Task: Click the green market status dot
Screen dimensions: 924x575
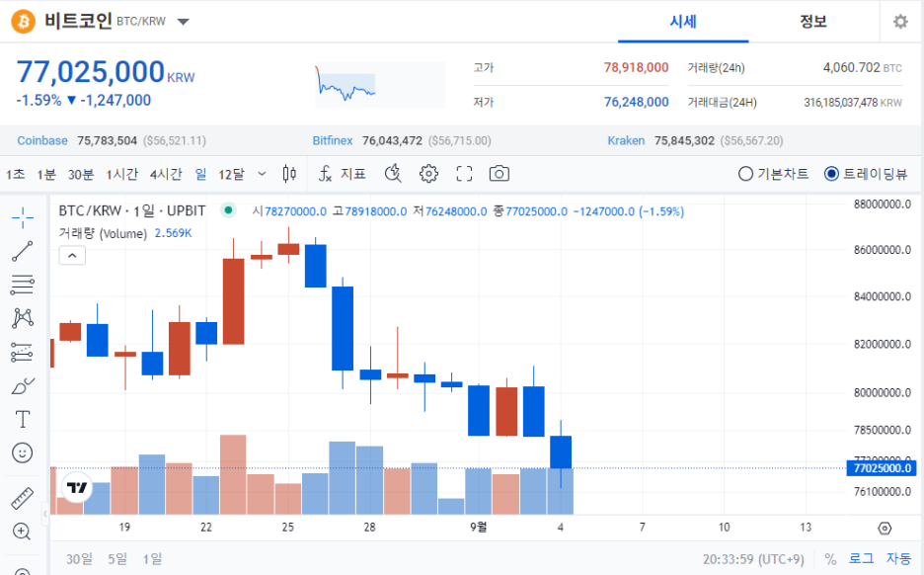Action: tap(229, 210)
